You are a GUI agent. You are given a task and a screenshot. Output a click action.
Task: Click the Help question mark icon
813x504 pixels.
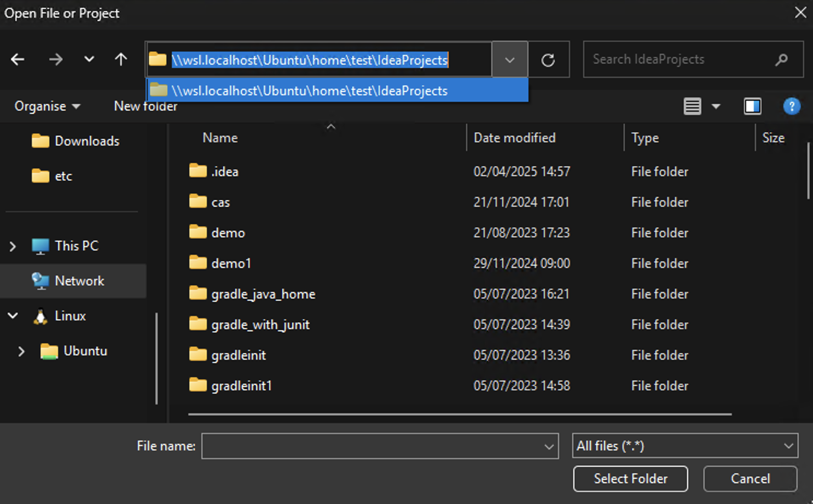tap(792, 106)
